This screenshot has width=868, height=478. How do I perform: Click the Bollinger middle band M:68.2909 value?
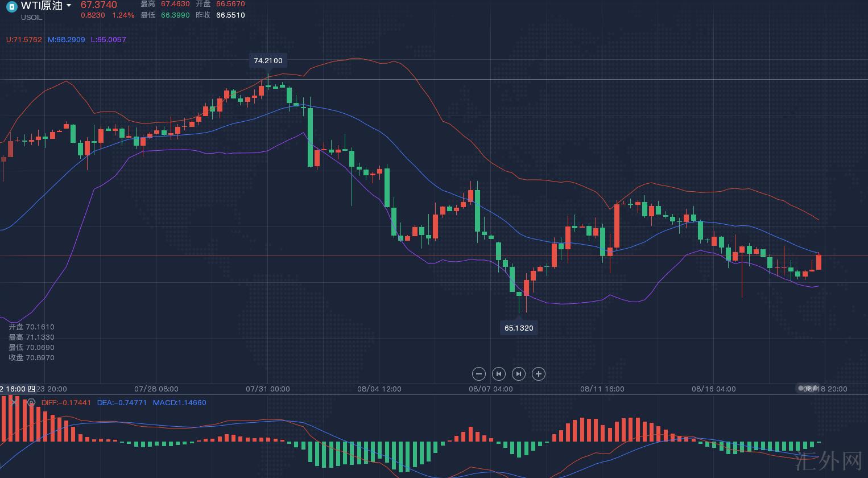tap(66, 40)
